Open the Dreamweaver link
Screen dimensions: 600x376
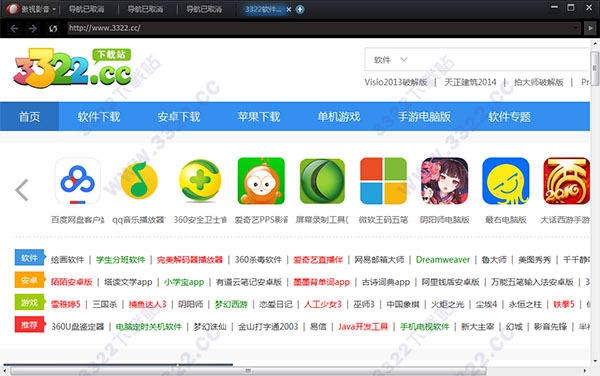click(x=443, y=260)
